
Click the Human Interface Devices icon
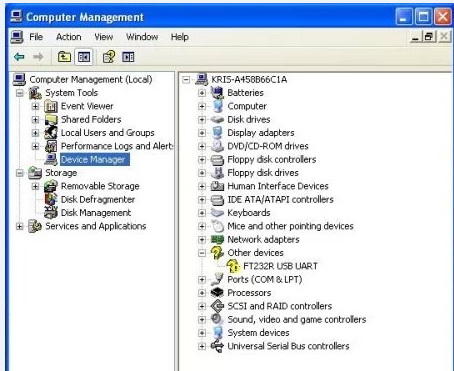tap(217, 186)
